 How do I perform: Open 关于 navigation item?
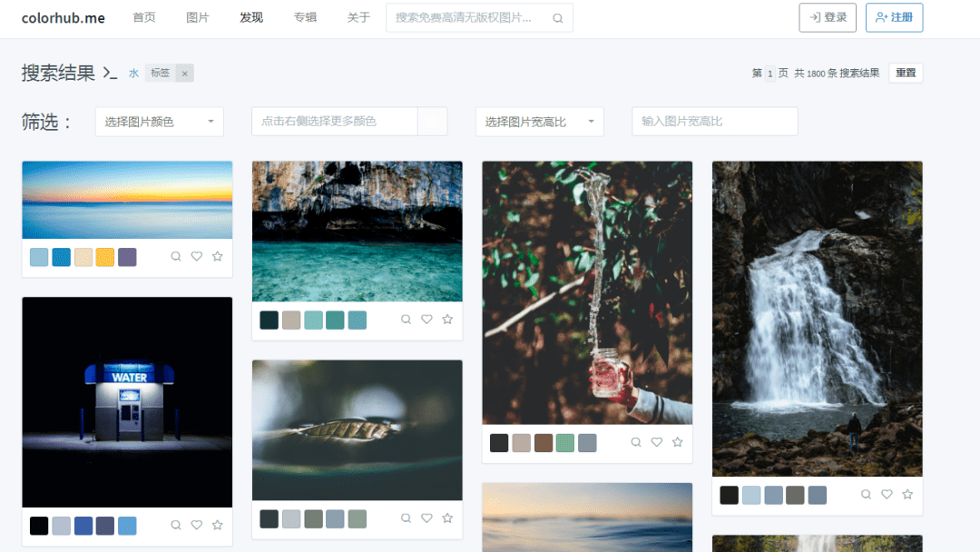358,17
